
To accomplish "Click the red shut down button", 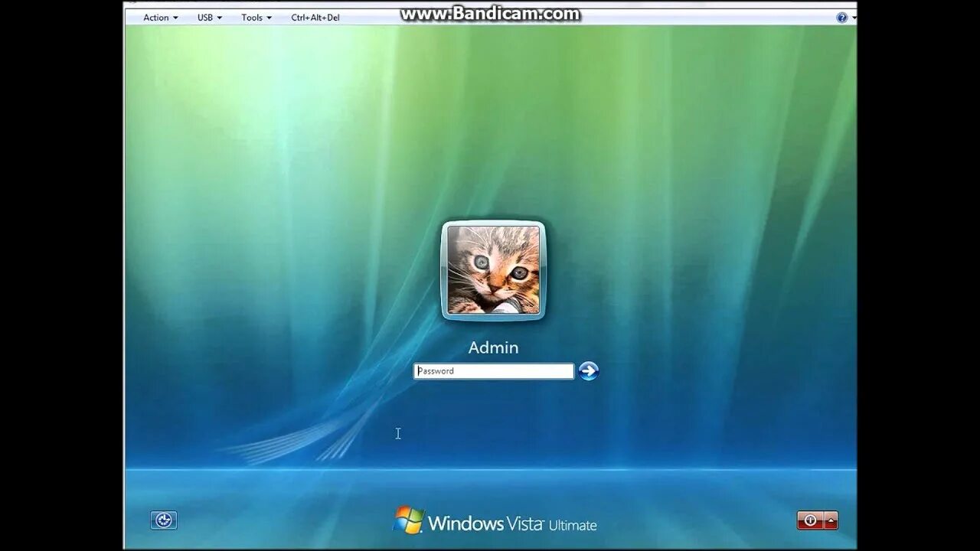I will coord(809,520).
